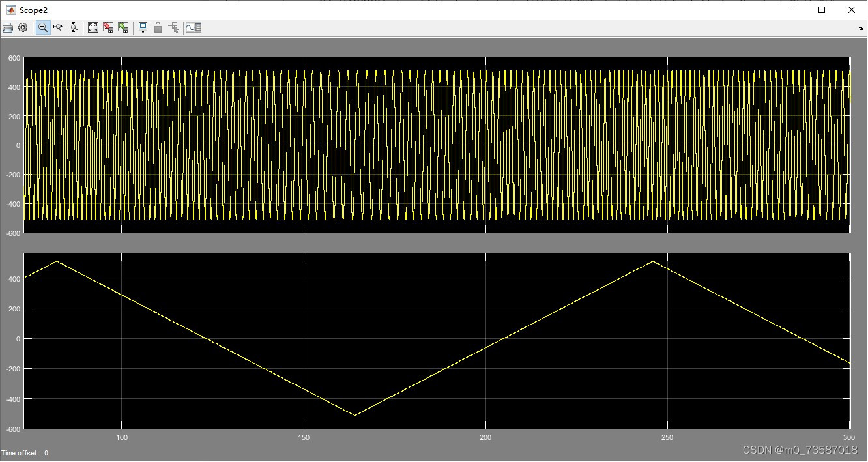
Task: Maximize the Scope2 window
Action: (822, 10)
